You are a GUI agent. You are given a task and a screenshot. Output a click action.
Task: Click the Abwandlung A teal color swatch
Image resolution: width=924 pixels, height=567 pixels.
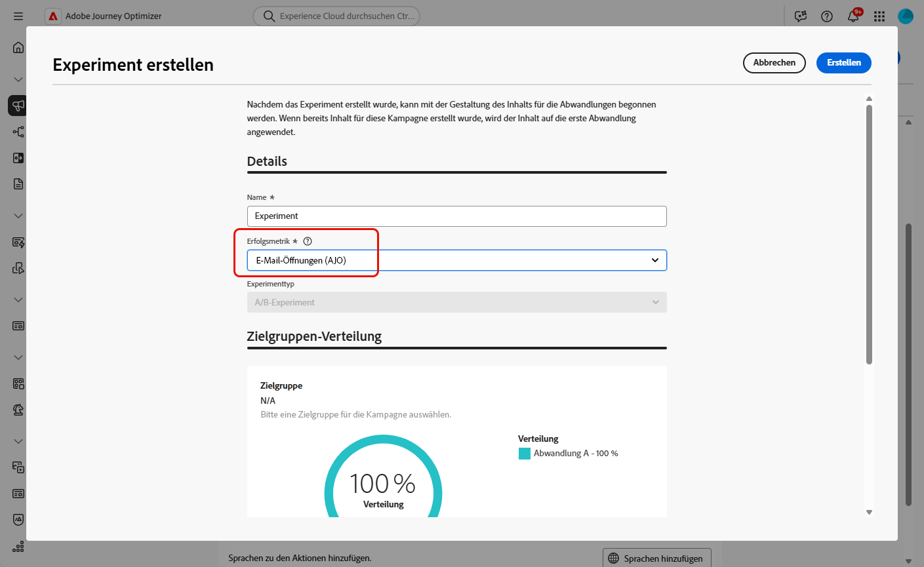(525, 454)
